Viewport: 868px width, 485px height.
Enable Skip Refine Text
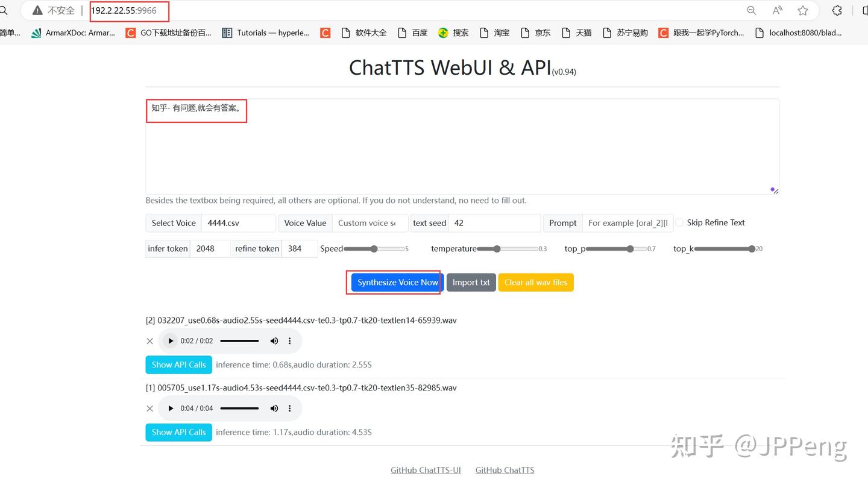[679, 222]
